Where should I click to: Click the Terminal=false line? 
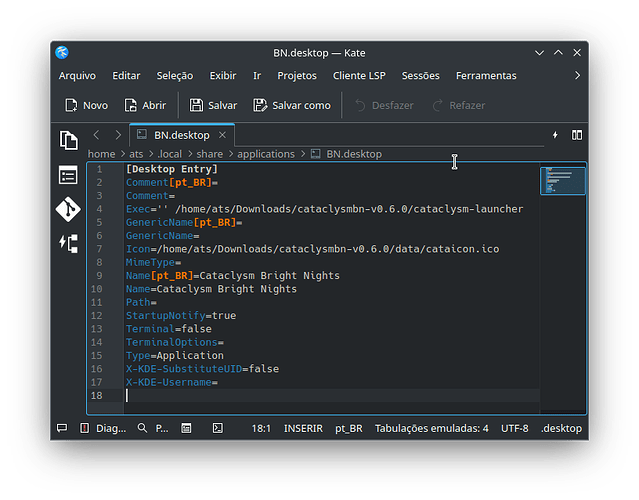pos(169,329)
